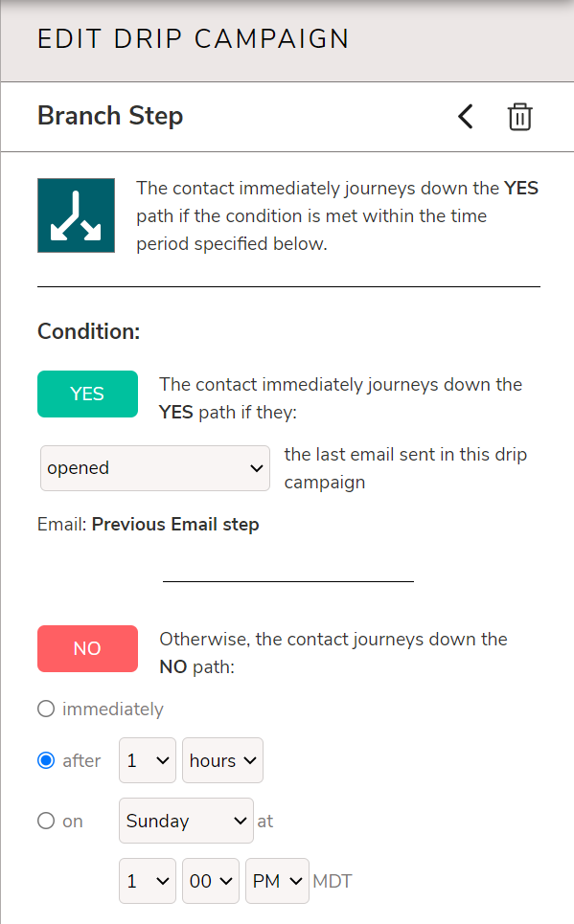574x924 pixels.
Task: Open the Sunday weekday dropdown
Action: click(x=187, y=821)
